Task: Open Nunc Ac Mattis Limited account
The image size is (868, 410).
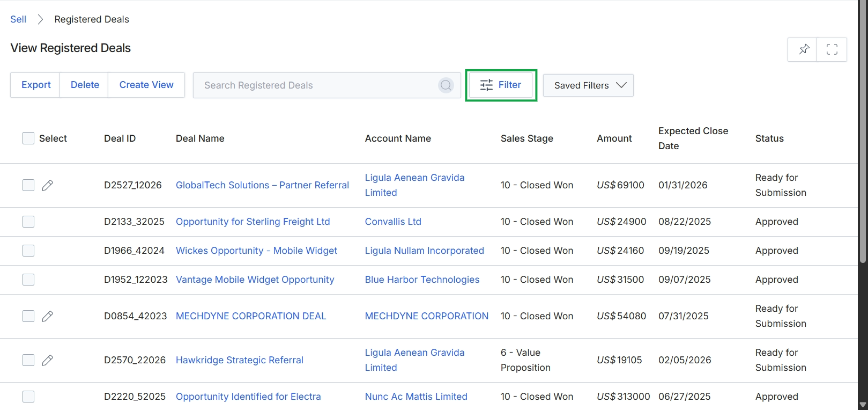Action: [416, 397]
